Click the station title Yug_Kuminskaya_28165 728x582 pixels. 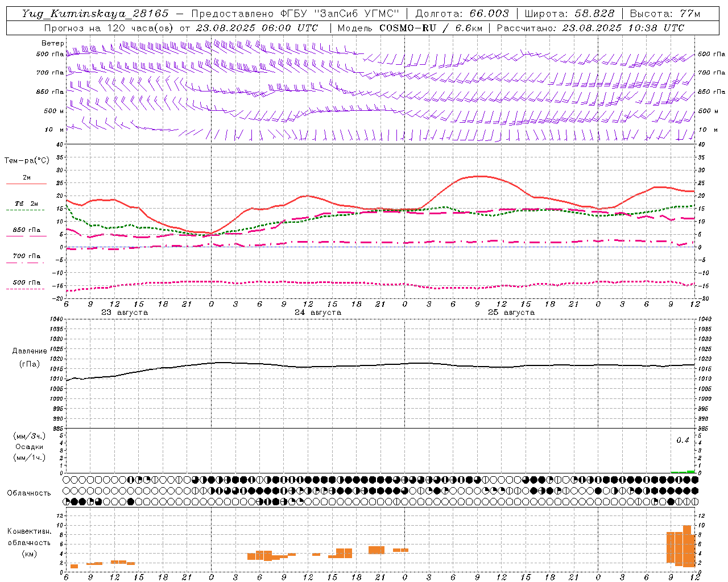point(96,14)
